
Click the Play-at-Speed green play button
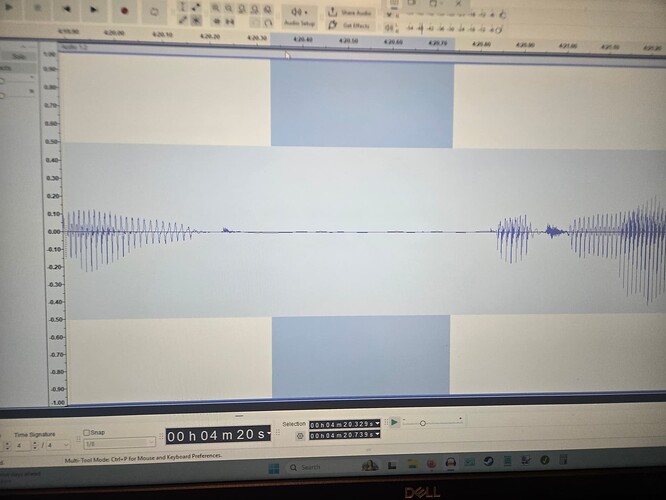pos(394,423)
